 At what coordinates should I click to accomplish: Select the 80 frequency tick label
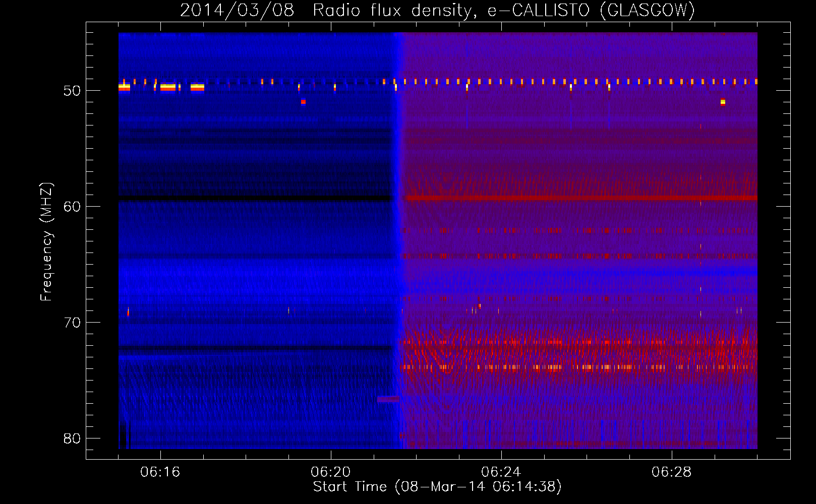pos(72,438)
